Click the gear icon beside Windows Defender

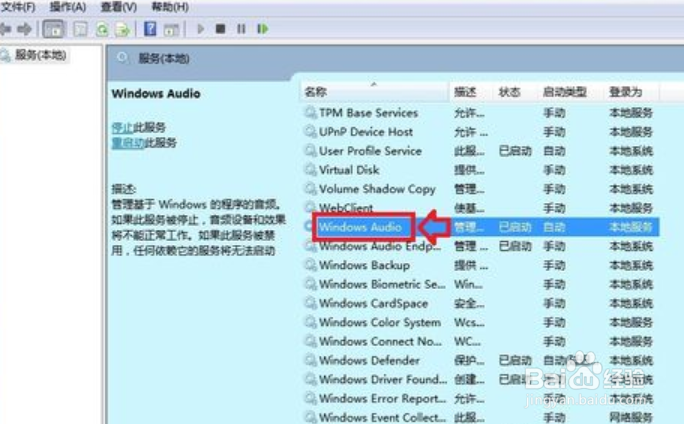(310, 360)
